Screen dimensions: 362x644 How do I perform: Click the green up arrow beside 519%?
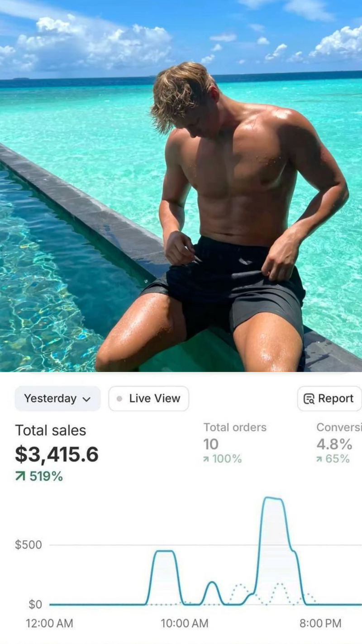click(x=20, y=476)
